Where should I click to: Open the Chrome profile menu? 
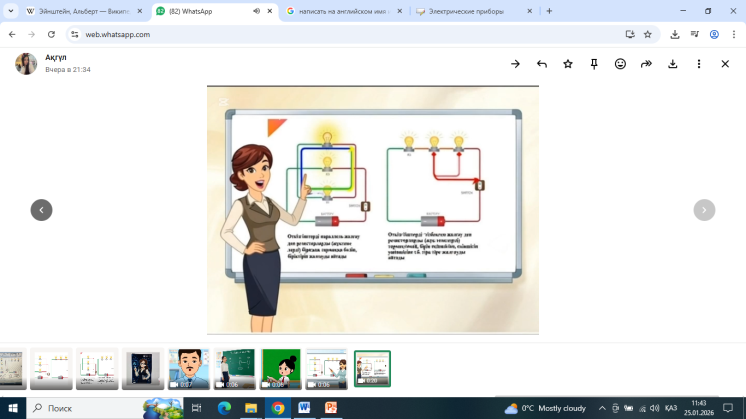point(714,34)
